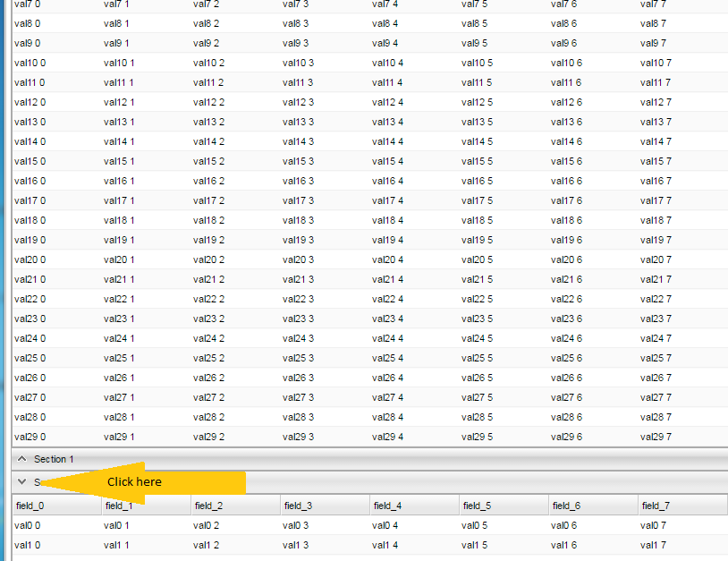Viewport: 728px width, 561px height.
Task: Select the cell 'val24 2'
Action: pyautogui.click(x=208, y=338)
